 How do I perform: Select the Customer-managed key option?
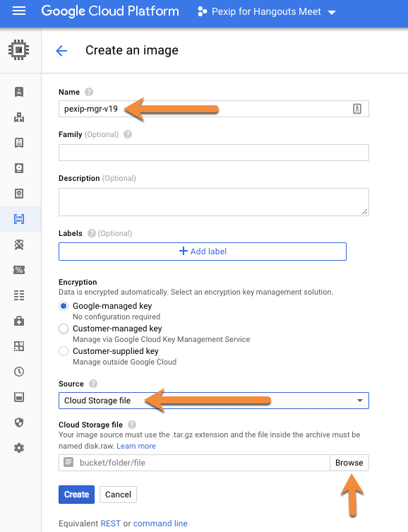pyautogui.click(x=64, y=329)
